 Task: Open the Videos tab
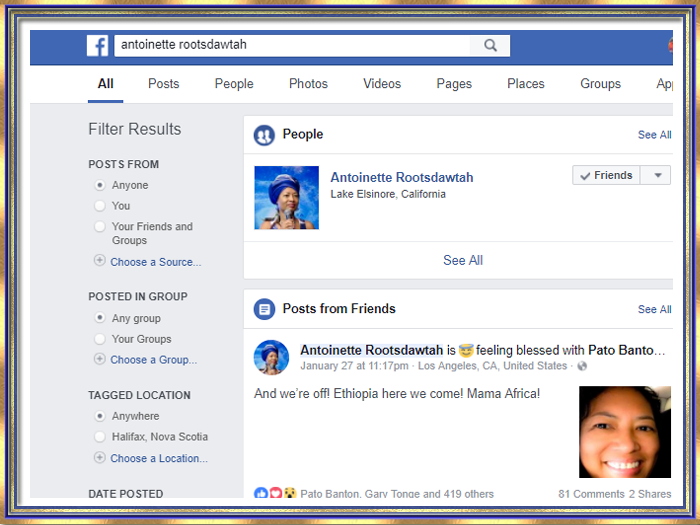coord(382,84)
